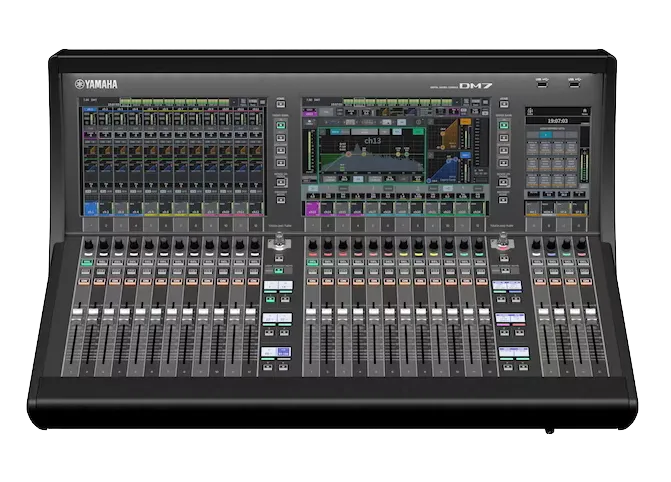
Task: Toggle orange ON key of left bank channel 12
Action: 253,281
